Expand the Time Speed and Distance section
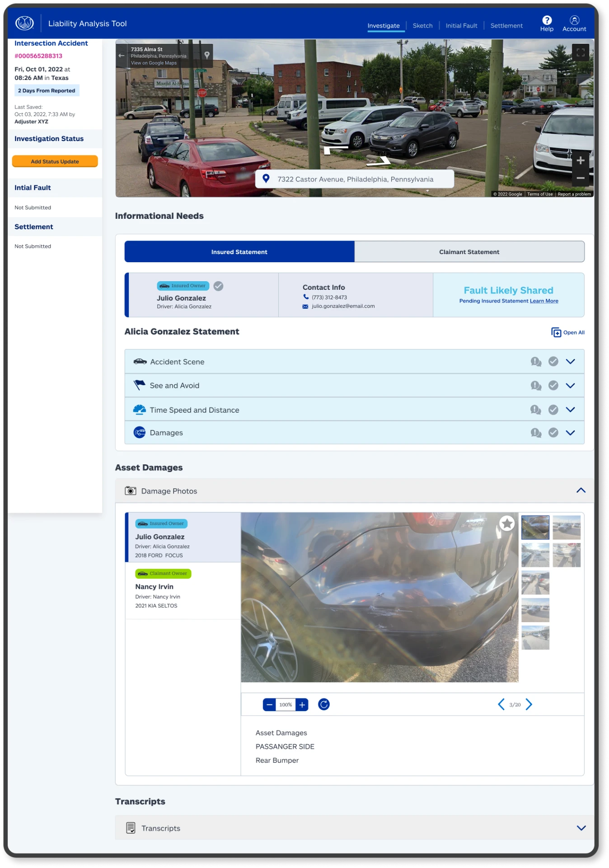 coord(571,410)
